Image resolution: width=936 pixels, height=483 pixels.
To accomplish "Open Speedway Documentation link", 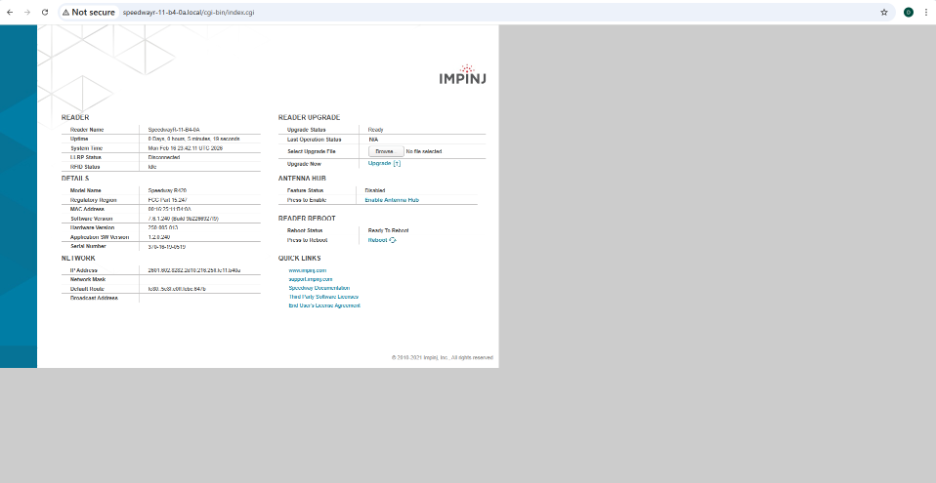I will [319, 288].
